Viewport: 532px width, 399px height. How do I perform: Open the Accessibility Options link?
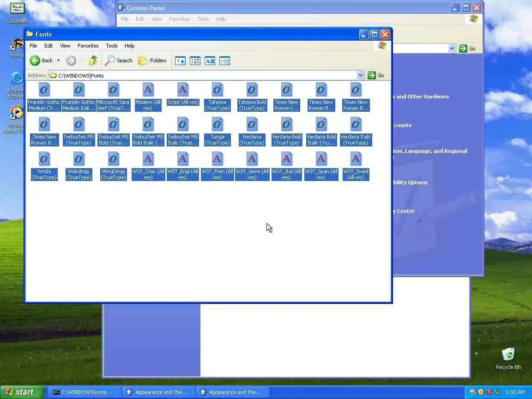click(x=410, y=182)
